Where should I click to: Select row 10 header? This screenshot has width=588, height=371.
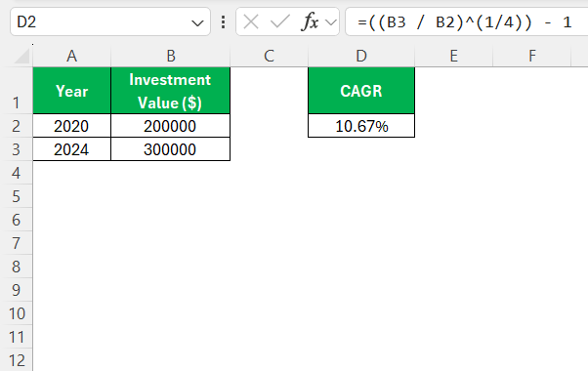tap(17, 313)
